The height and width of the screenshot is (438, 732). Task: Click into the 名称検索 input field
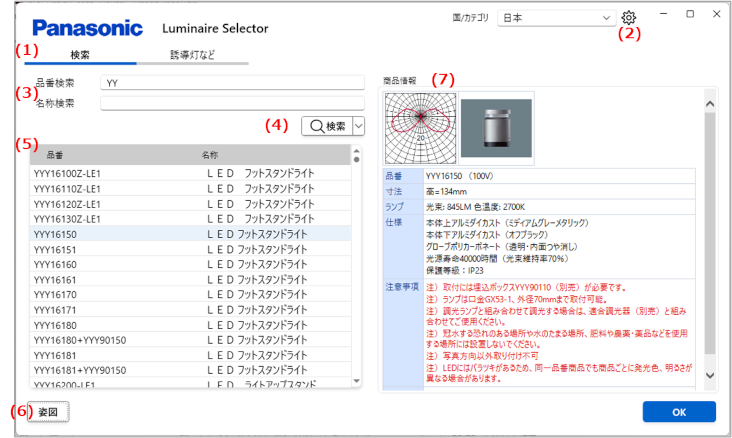[x=232, y=102]
